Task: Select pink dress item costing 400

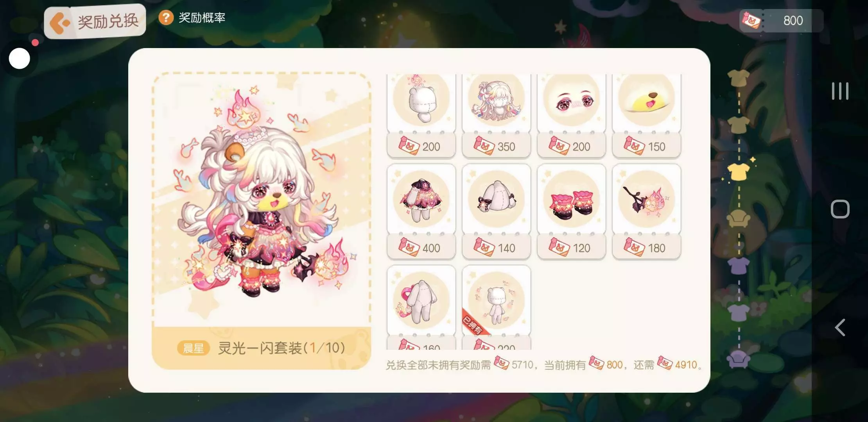Action: pyautogui.click(x=421, y=211)
